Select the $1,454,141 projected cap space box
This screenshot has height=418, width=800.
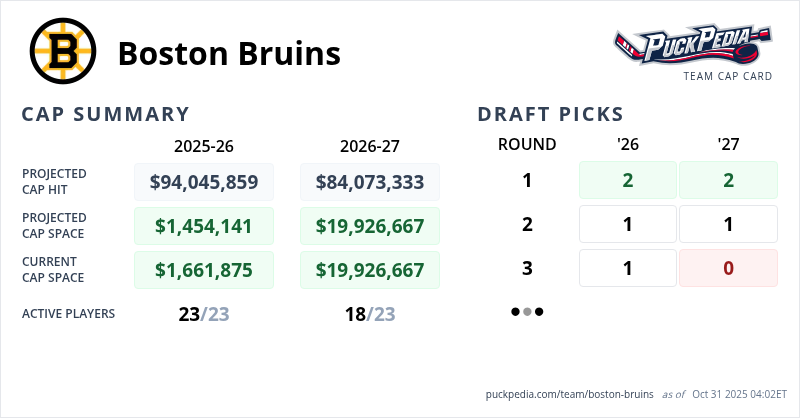click(204, 226)
